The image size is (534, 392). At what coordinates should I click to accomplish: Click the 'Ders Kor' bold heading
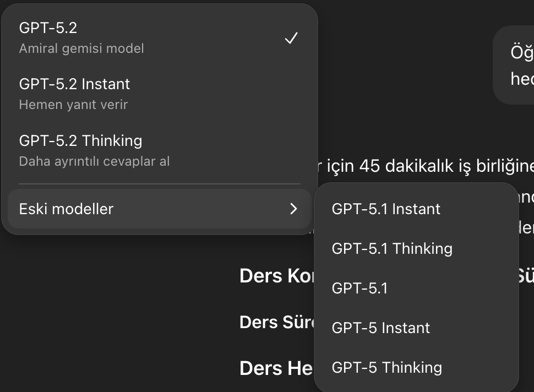(x=276, y=276)
